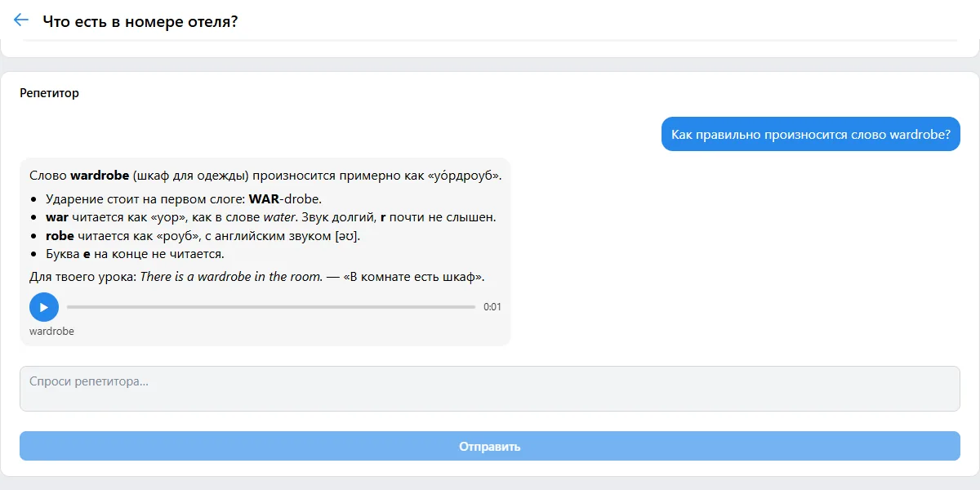Click the 'wardrobe' caption under the player
This screenshot has height=490, width=980.
[51, 332]
